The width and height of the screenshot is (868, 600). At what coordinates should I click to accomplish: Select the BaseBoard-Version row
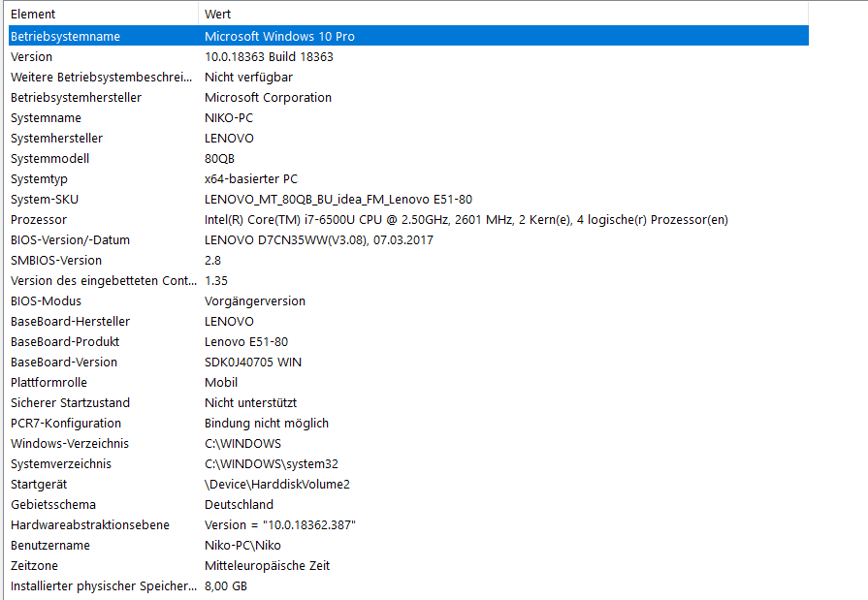click(x=408, y=362)
